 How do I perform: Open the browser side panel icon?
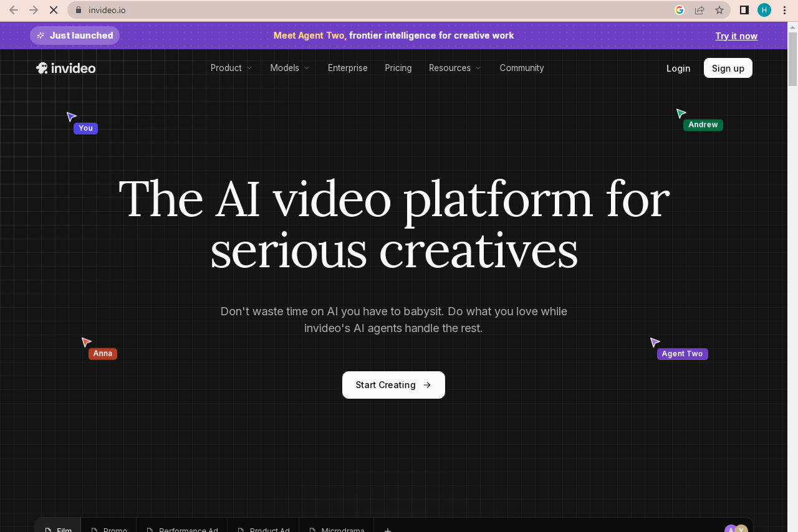click(744, 10)
